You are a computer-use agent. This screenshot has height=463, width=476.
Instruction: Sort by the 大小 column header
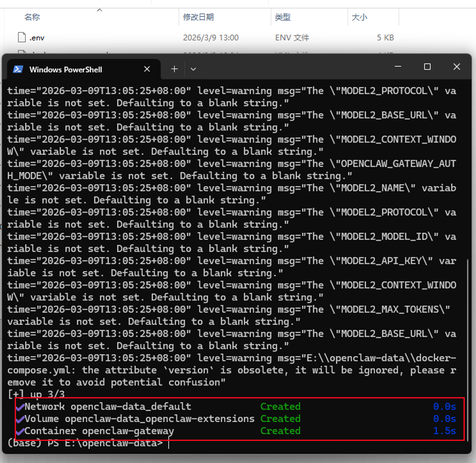[x=359, y=17]
